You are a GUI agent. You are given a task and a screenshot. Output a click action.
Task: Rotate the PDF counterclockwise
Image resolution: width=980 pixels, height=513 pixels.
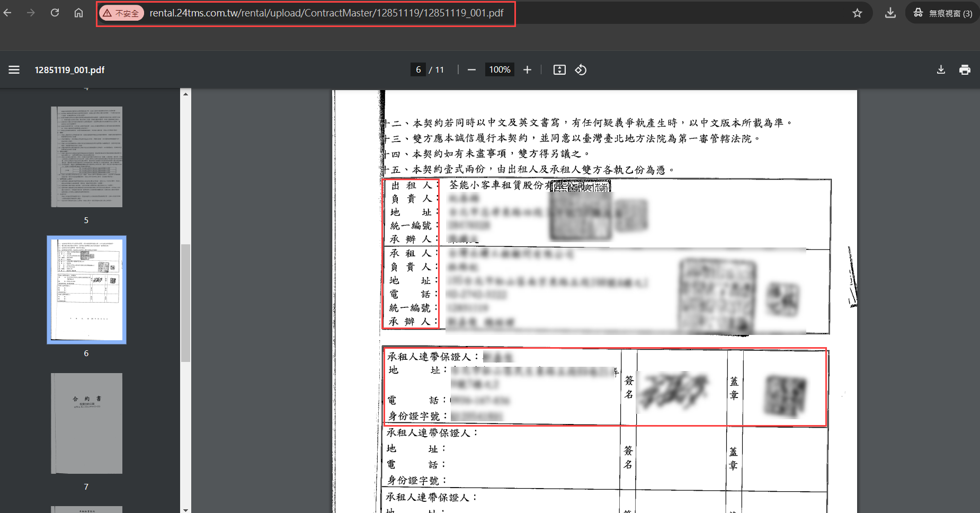tap(581, 70)
